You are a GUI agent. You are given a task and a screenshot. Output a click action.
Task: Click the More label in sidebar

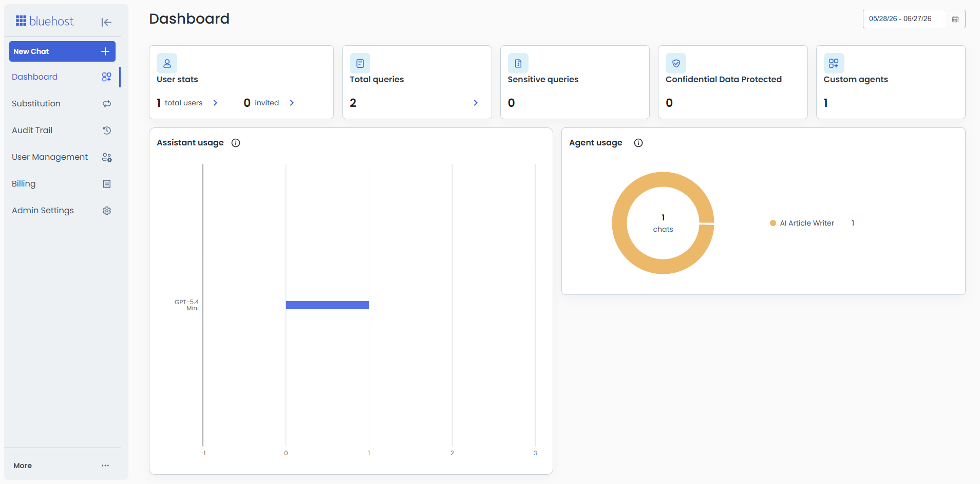(23, 466)
